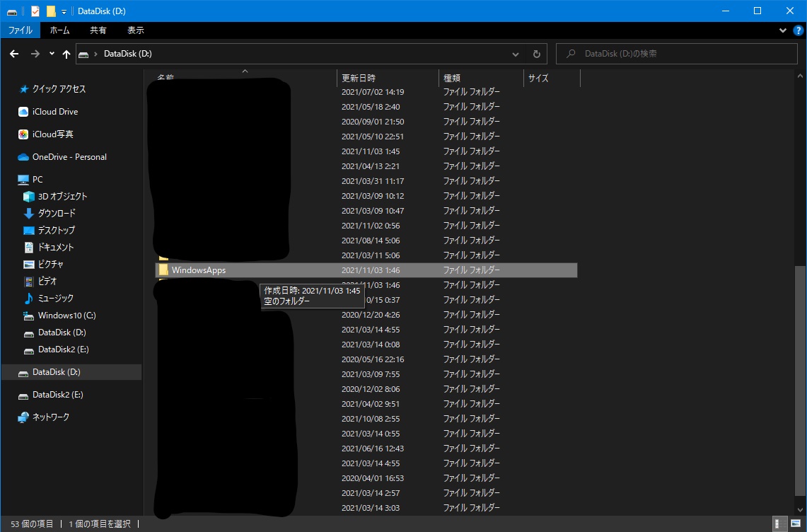Open ダウンロード folder
This screenshot has height=532, width=807.
(x=57, y=214)
